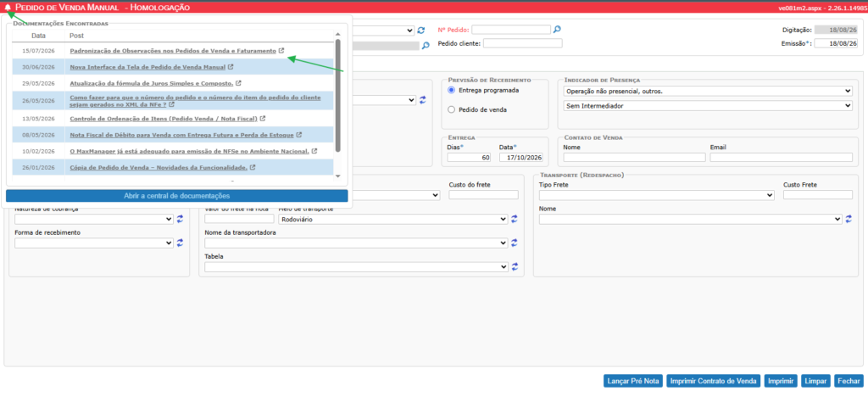Open external-link icon beside Padronização de Observações post
This screenshot has height=402, width=868.
click(281, 50)
